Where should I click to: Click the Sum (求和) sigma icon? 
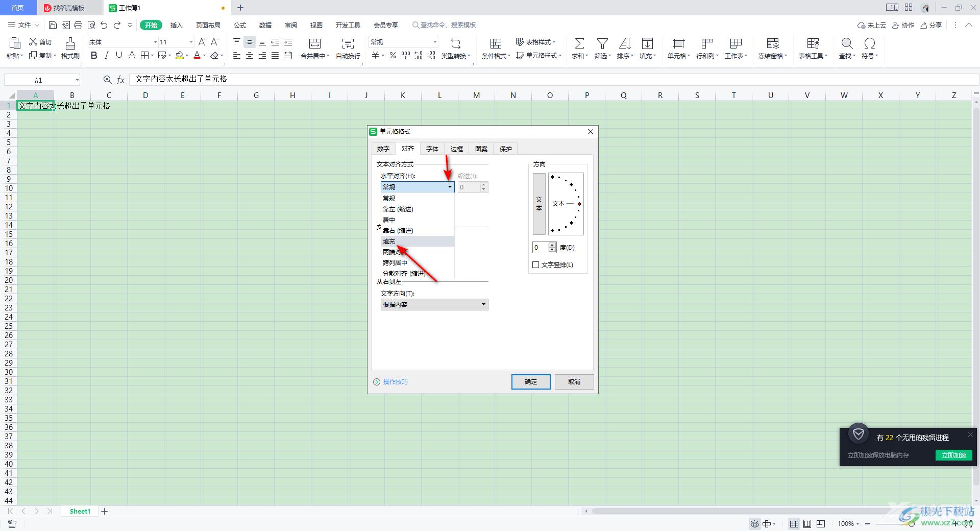click(x=579, y=43)
